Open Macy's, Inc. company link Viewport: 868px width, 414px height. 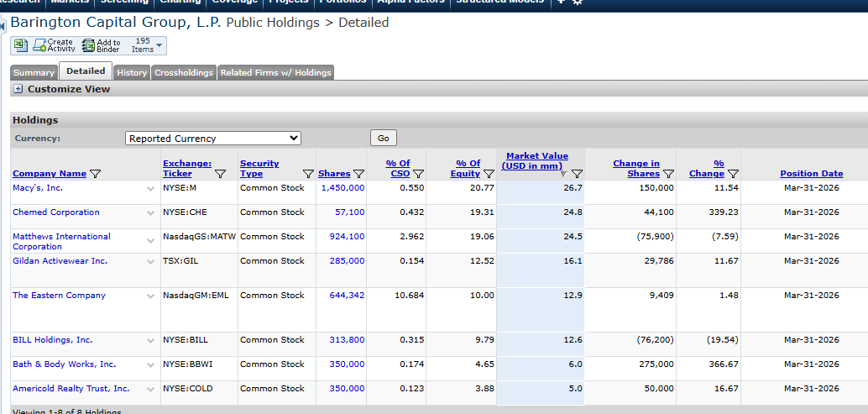coord(38,187)
